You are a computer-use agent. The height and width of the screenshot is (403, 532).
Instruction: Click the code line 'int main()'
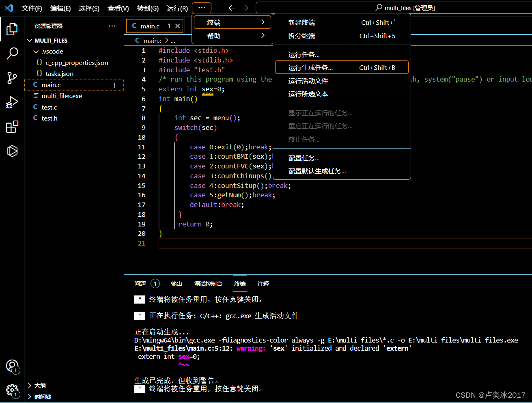pyautogui.click(x=178, y=99)
